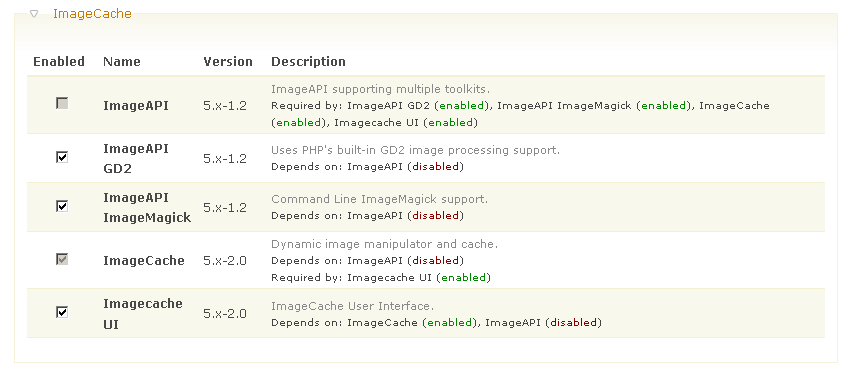Image resolution: width=848 pixels, height=374 pixels.
Task: Click 'Dynamic image manipulator and cache.' description
Action: click(x=385, y=244)
